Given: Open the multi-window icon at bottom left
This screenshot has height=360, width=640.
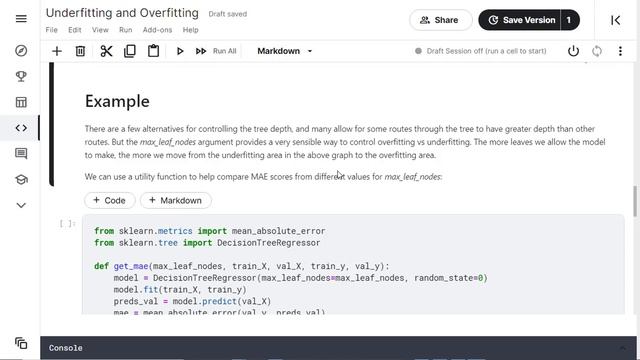Looking at the screenshot, I should tap(21, 343).
